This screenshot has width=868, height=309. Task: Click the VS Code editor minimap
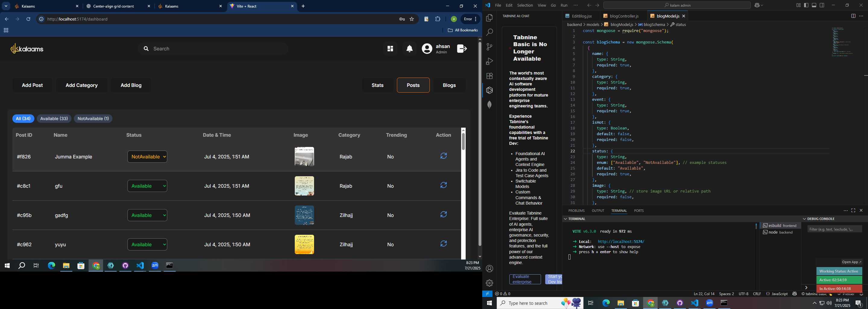[x=842, y=42]
